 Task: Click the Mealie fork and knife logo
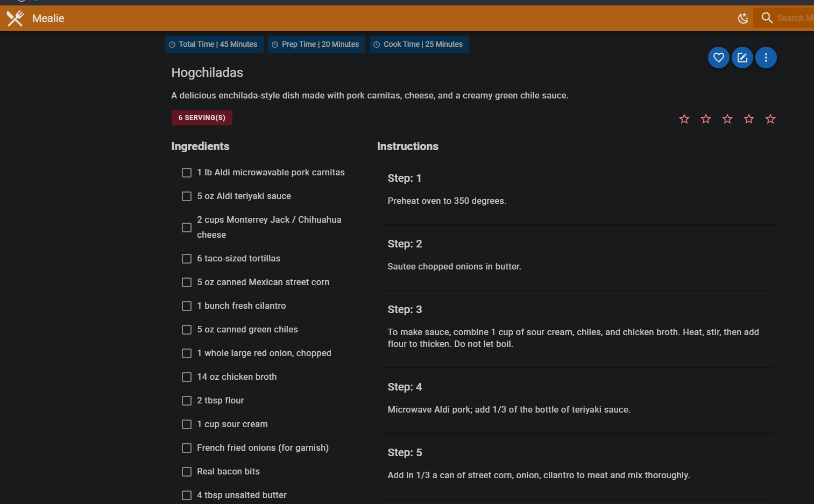tap(15, 18)
